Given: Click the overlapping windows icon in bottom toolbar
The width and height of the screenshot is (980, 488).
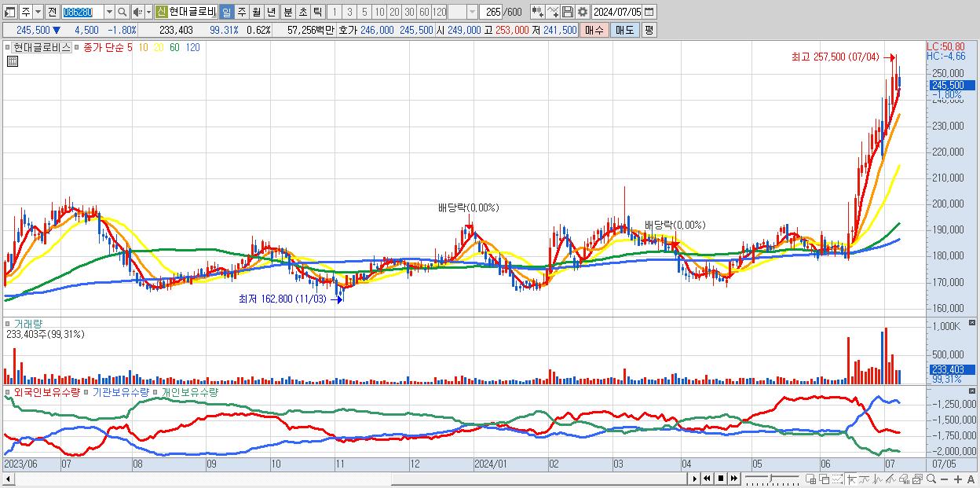Looking at the screenshot, I should pos(825,479).
